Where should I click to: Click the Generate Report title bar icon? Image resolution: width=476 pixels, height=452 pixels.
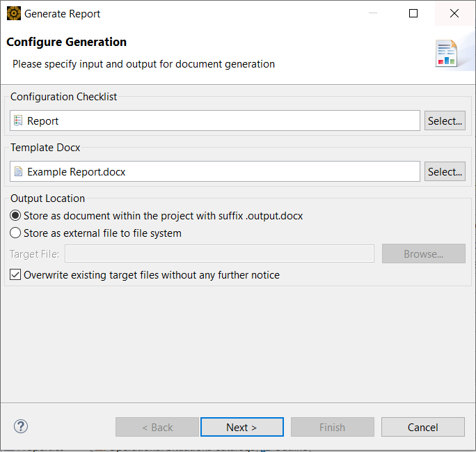pyautogui.click(x=14, y=13)
